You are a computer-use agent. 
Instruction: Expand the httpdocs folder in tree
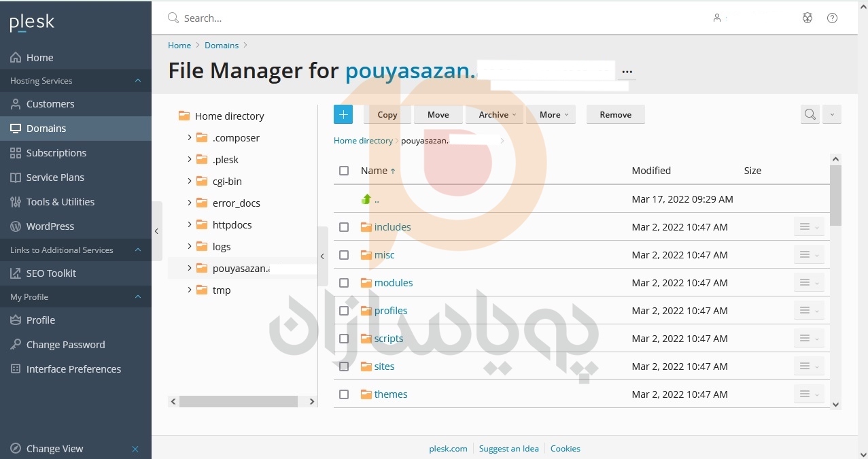[x=190, y=224]
